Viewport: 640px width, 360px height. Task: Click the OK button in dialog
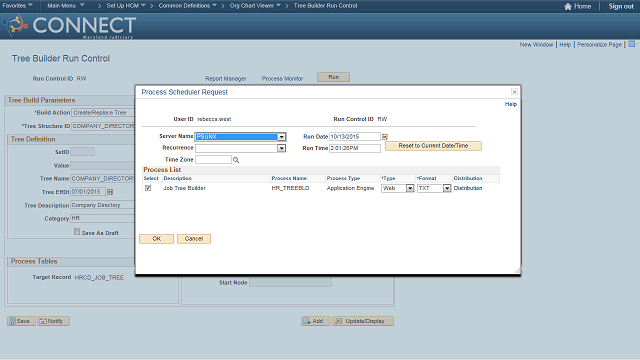[156, 239]
